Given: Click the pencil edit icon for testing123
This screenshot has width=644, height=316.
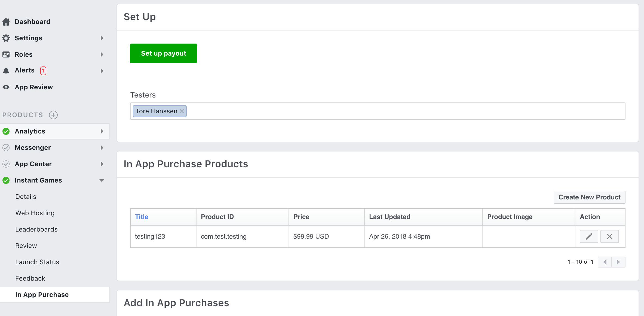Looking at the screenshot, I should pos(589,236).
